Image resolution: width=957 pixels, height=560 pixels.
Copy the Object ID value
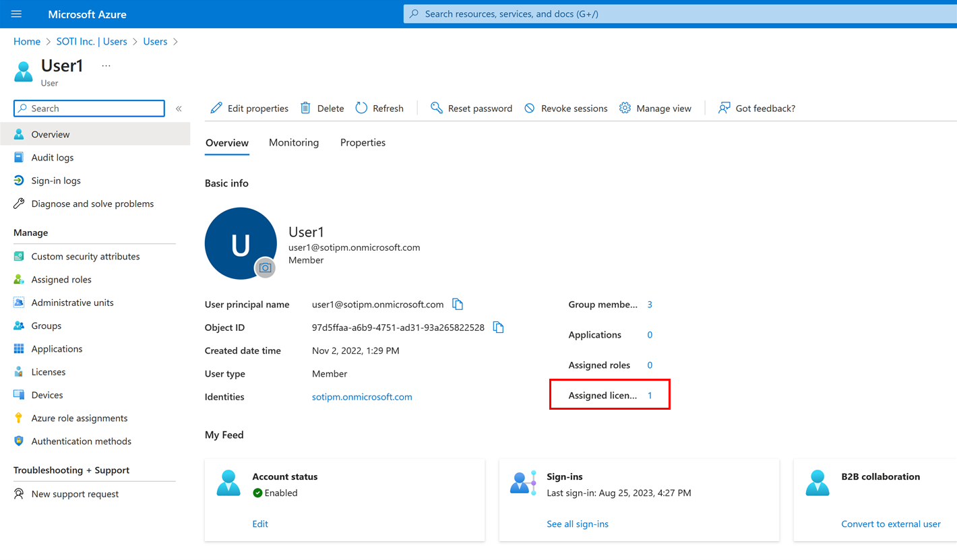(499, 328)
